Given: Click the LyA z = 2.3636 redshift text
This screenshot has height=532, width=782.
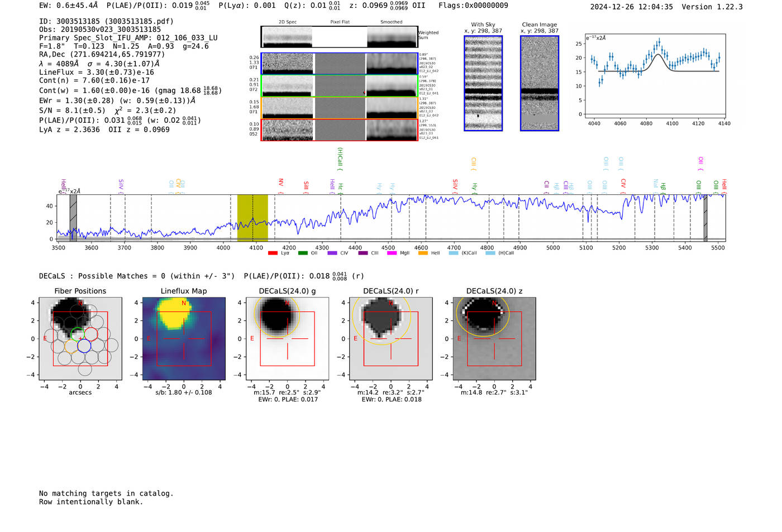Looking at the screenshot, I should [x=70, y=130].
